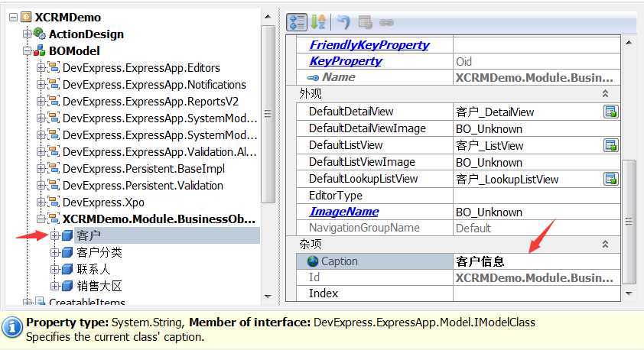
Task: Select the 客户 tree item
Action: (x=89, y=235)
